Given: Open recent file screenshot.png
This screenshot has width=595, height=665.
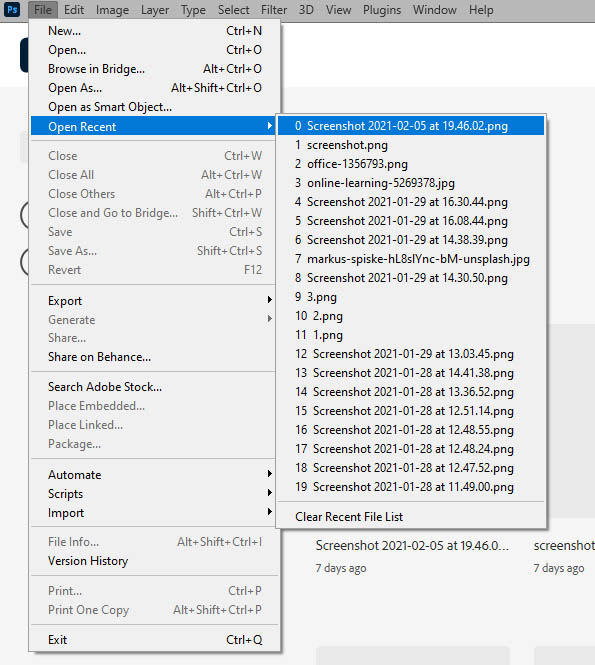Looking at the screenshot, I should 411,145.
